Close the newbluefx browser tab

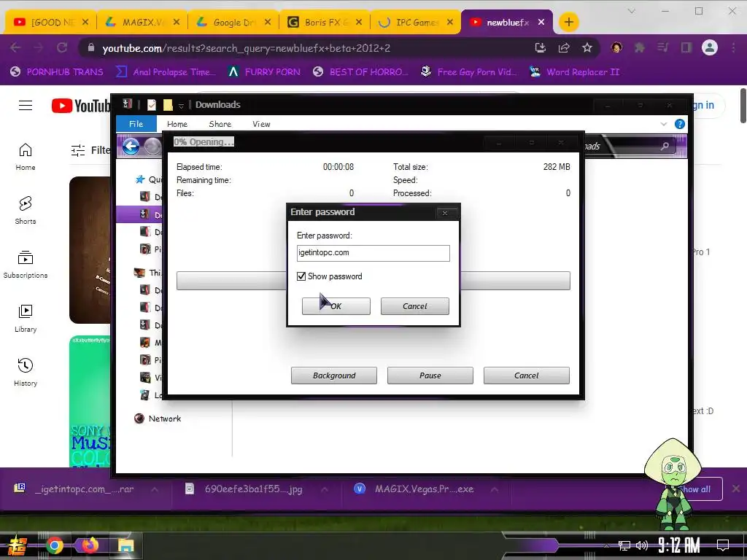click(x=541, y=23)
